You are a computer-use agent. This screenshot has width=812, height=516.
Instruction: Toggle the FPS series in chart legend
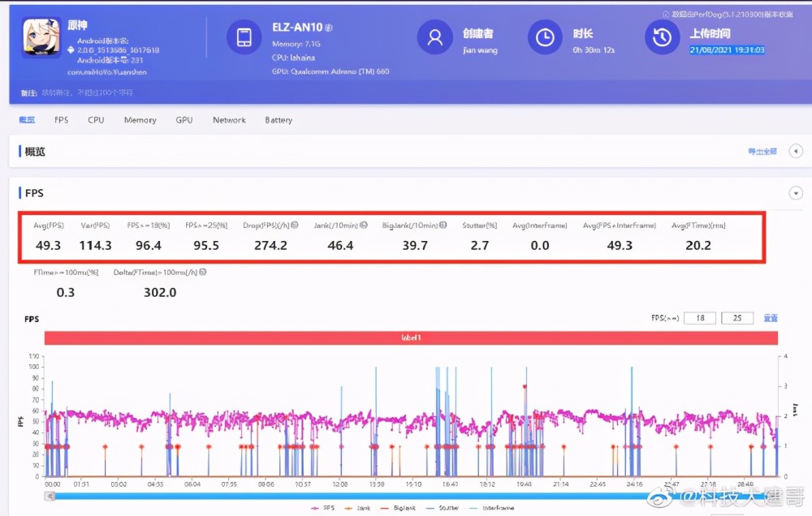[324, 508]
